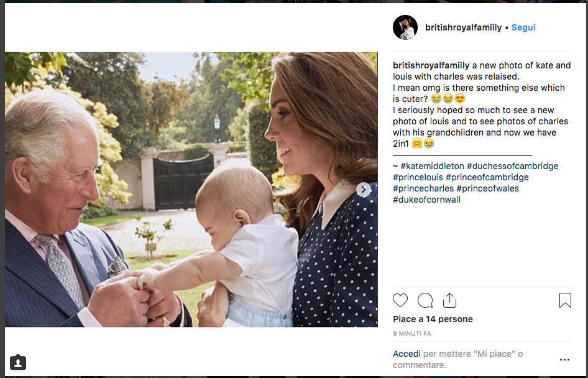This screenshot has width=588, height=378.
Task: Click the Accedi login link
Action: click(407, 354)
